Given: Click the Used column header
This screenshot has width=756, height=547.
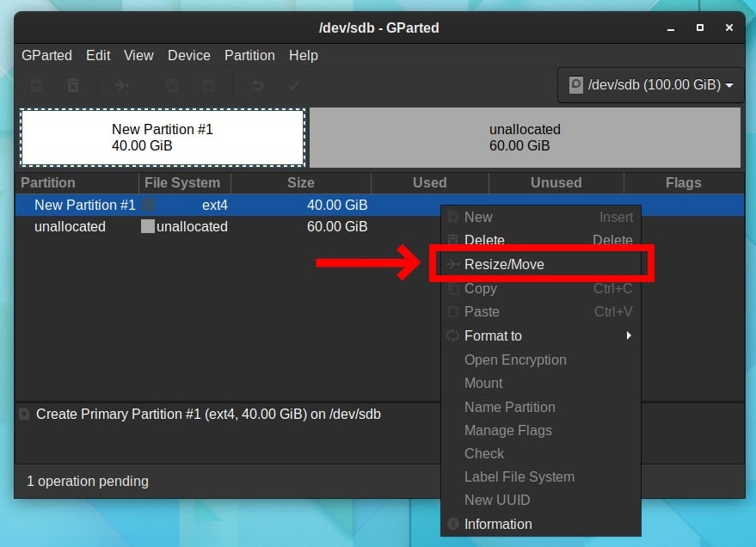Looking at the screenshot, I should click(429, 182).
